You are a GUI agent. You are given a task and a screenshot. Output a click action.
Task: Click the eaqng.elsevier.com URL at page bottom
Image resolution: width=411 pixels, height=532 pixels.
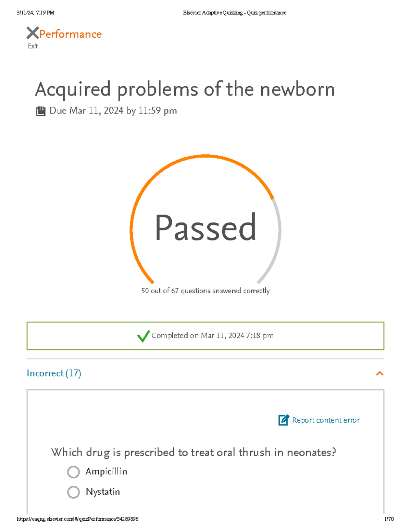77,519
